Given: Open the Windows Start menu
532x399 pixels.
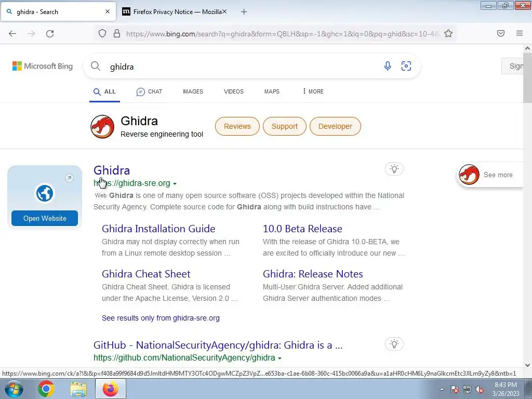Looking at the screenshot, I should point(14,389).
